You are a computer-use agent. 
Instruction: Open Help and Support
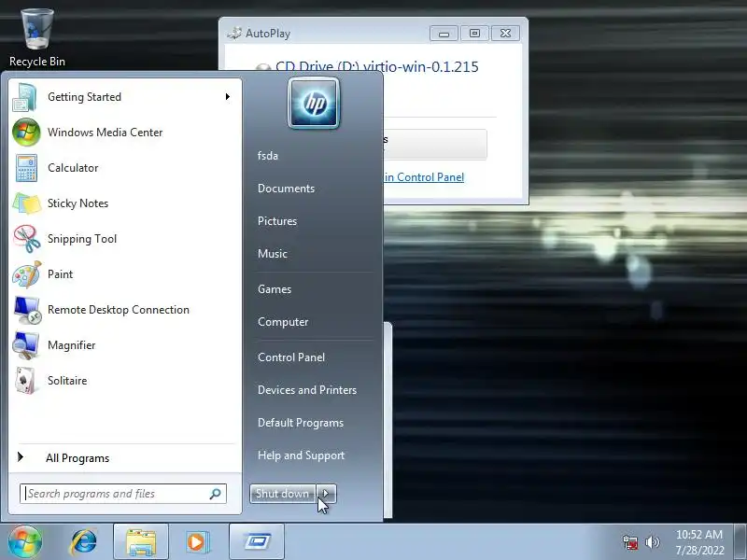pos(301,455)
